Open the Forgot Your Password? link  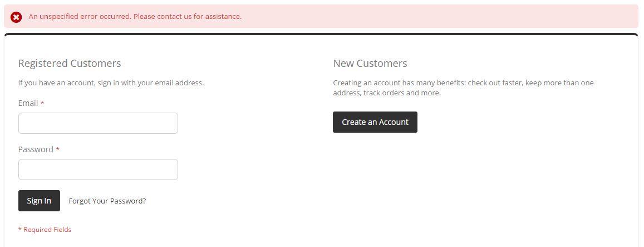point(107,201)
